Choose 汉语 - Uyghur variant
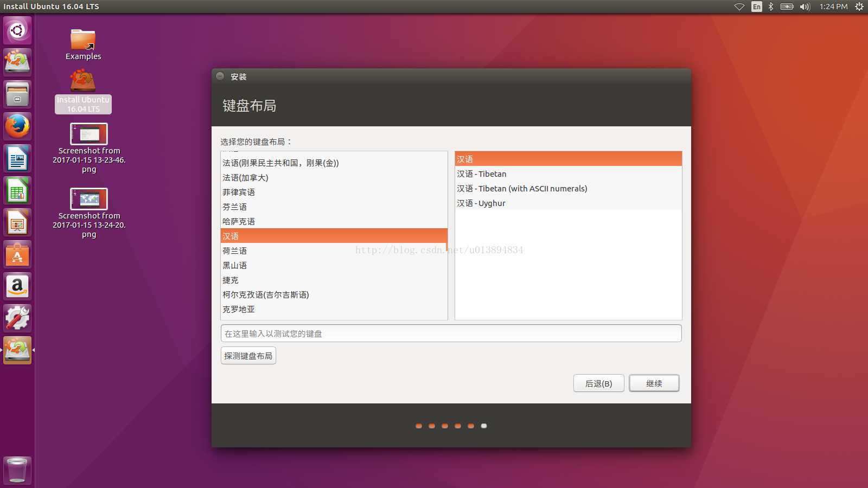Viewport: 868px width, 488px height. [x=569, y=203]
